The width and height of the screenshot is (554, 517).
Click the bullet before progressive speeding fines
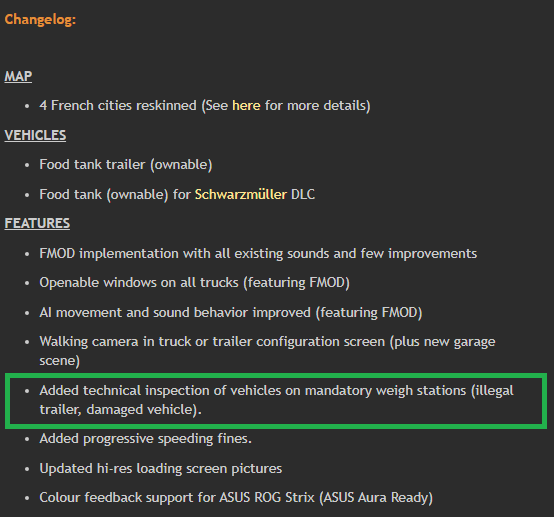tap(27, 439)
